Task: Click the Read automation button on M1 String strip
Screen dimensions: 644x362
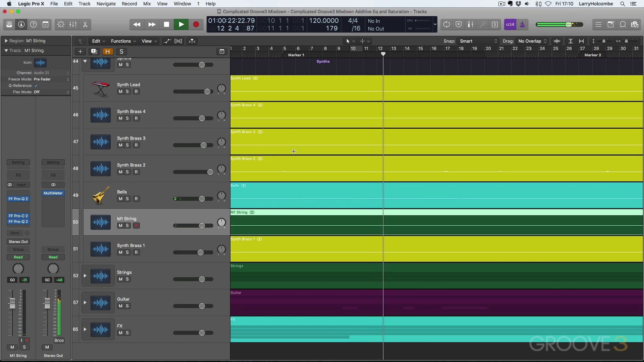Action: tap(18, 257)
